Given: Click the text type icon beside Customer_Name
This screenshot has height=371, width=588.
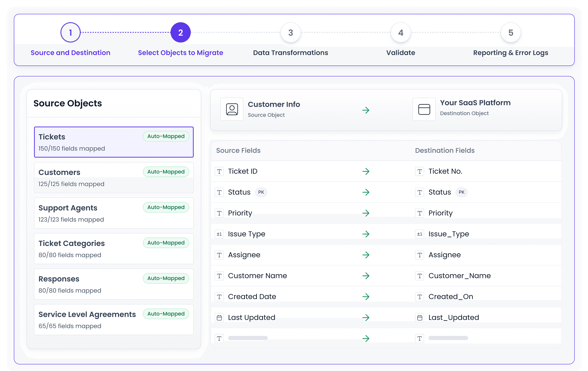Looking at the screenshot, I should coord(419,276).
